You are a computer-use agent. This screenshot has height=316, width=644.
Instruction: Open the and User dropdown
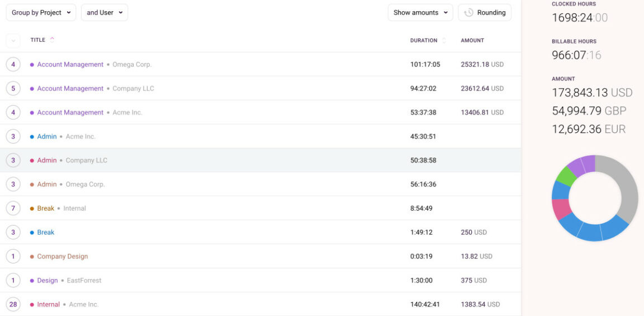pyautogui.click(x=104, y=13)
